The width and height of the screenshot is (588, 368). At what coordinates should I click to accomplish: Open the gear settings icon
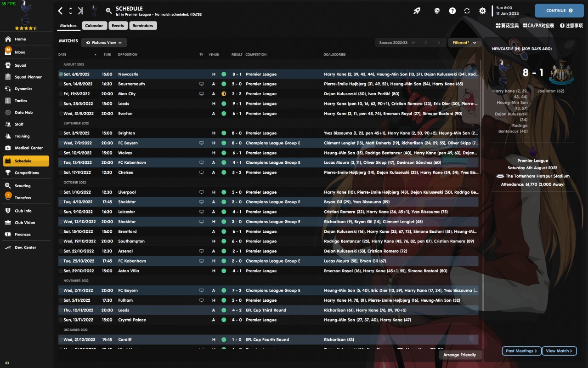(482, 11)
